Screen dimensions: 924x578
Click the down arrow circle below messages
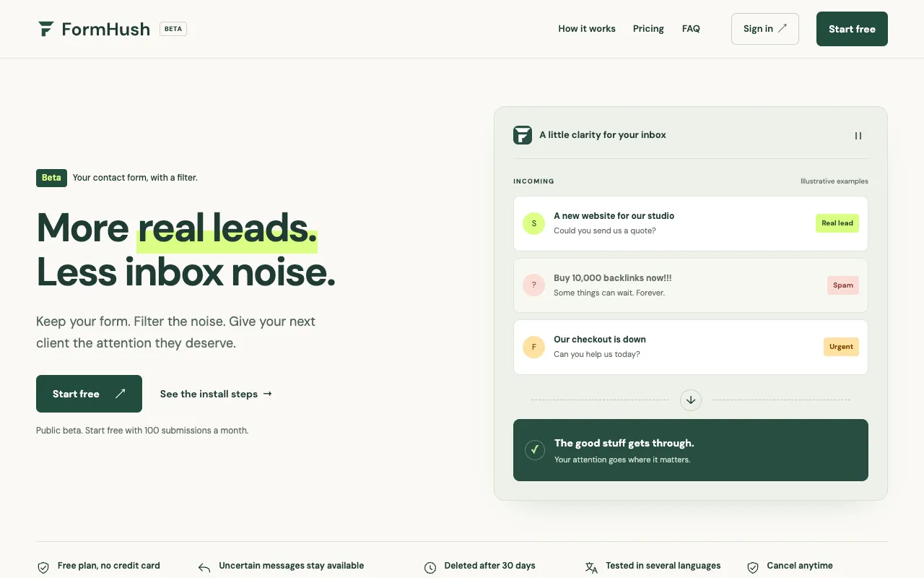pyautogui.click(x=691, y=400)
